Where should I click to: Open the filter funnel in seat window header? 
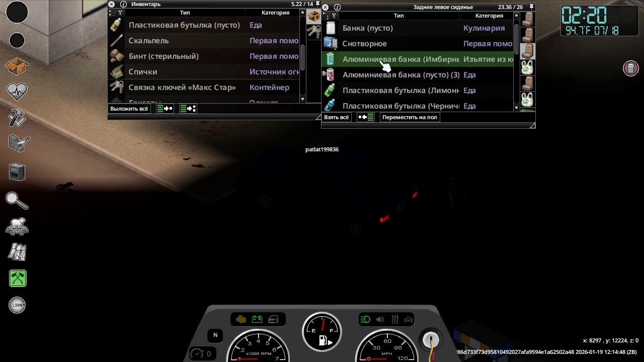334,16
